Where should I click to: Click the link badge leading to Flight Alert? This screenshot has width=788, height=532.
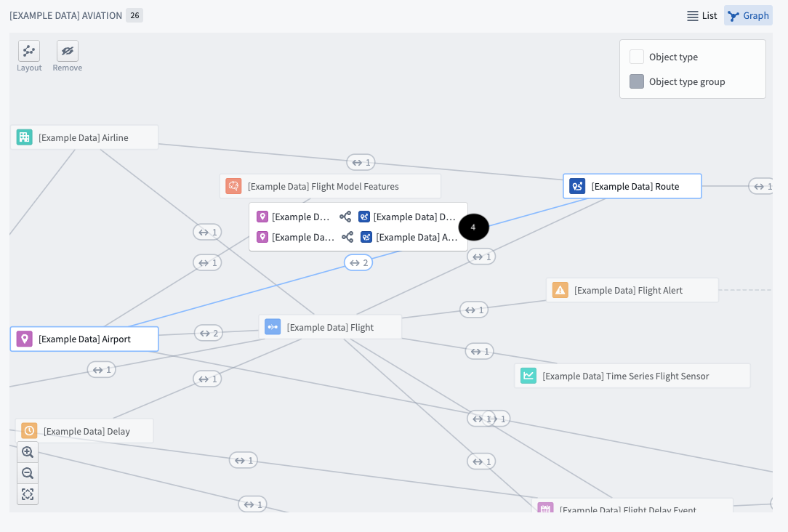tap(474, 310)
